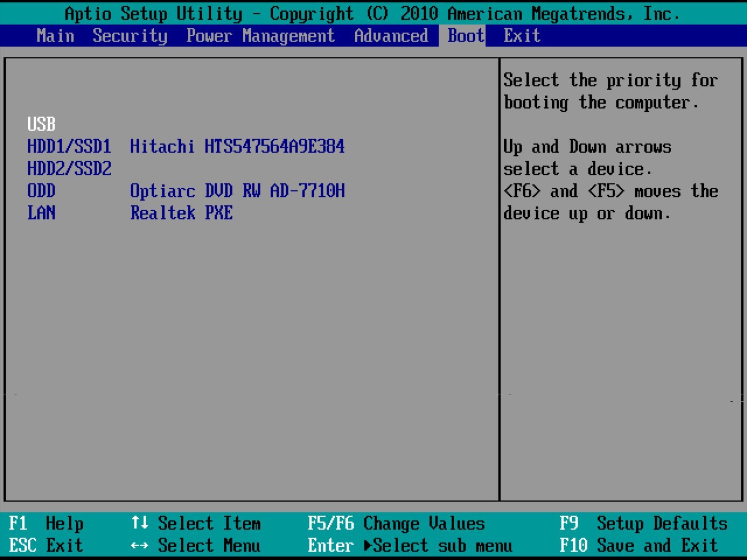
Task: Go to the Advanced tab
Action: 391,36
